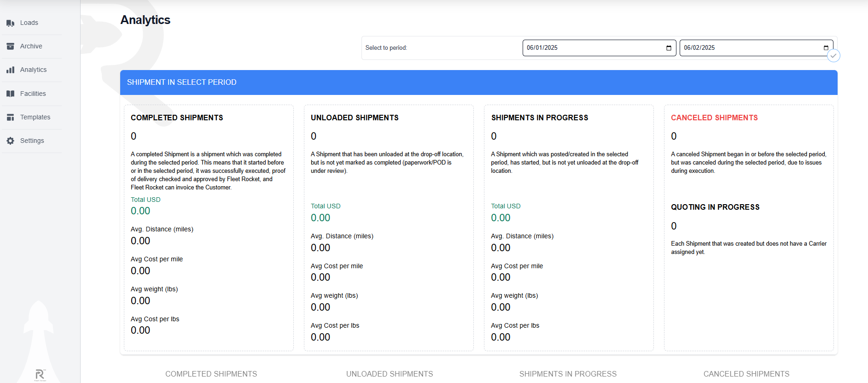Click the Fleet Rocket logo at sidebar bottom
Viewport: 868px width, 383px height.
[40, 375]
